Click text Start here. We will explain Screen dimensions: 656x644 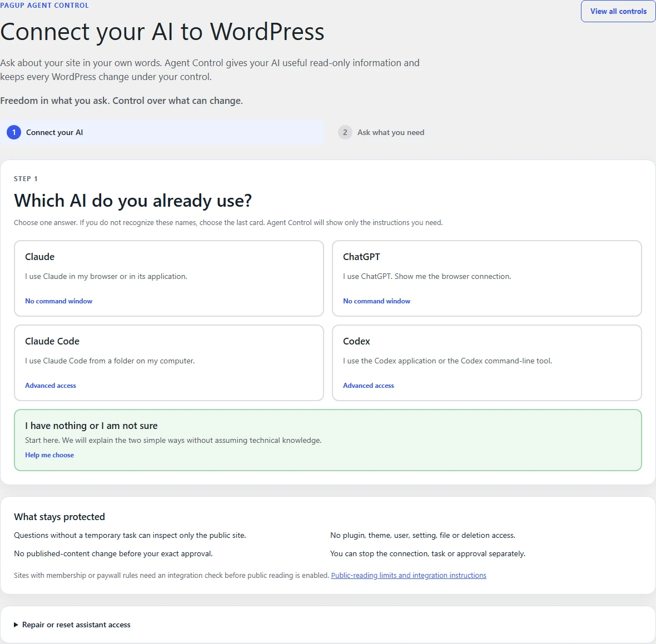173,440
